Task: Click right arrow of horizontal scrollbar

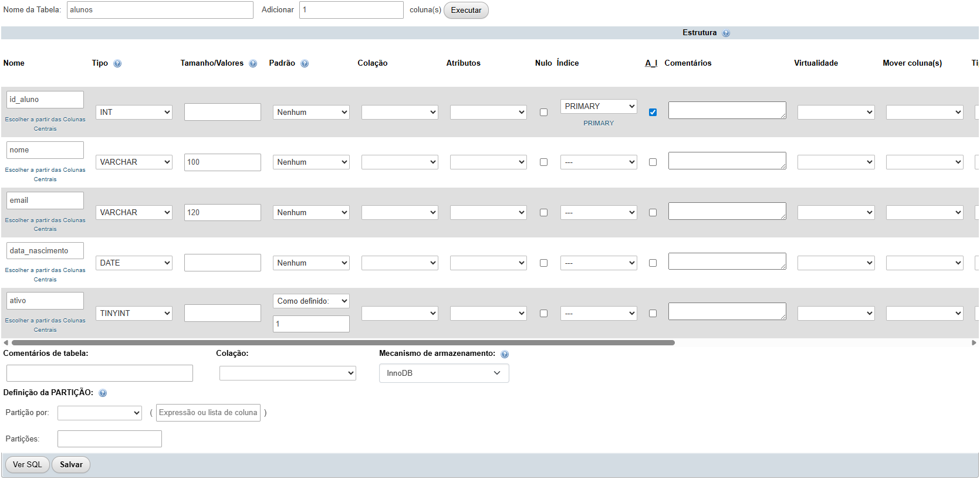Action: coord(974,342)
